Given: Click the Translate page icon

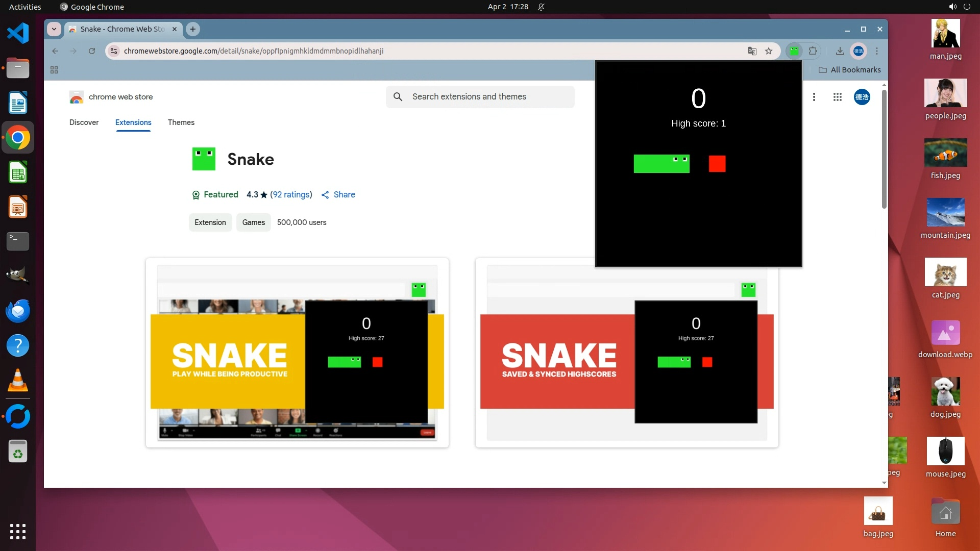Looking at the screenshot, I should (x=752, y=51).
